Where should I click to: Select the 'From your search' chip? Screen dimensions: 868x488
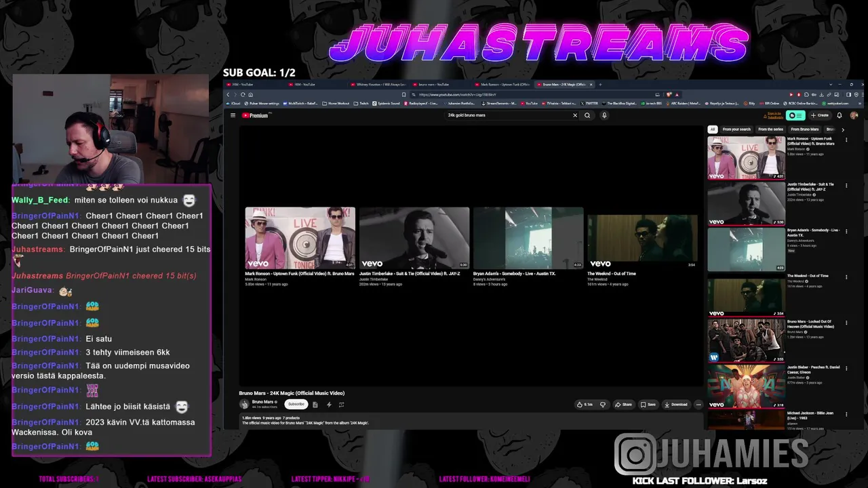click(x=736, y=129)
